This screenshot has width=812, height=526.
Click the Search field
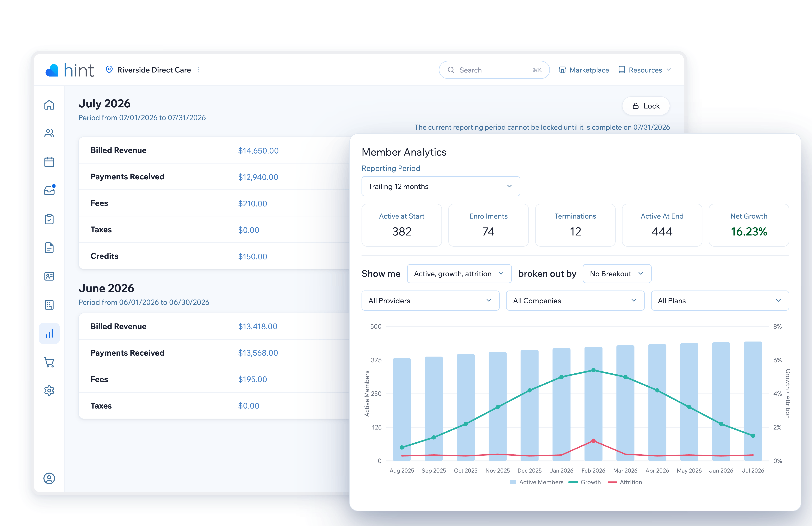(x=494, y=70)
